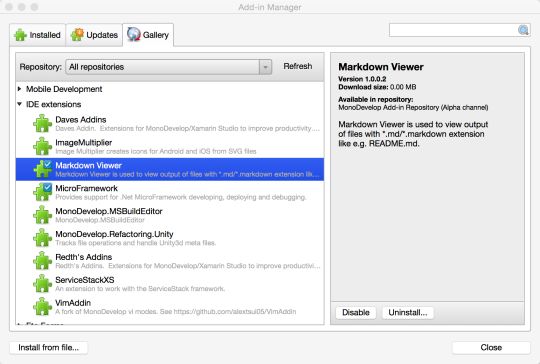Image resolution: width=540 pixels, height=364 pixels.
Task: Disable the Markdown Viewer add-in
Action: click(x=356, y=312)
